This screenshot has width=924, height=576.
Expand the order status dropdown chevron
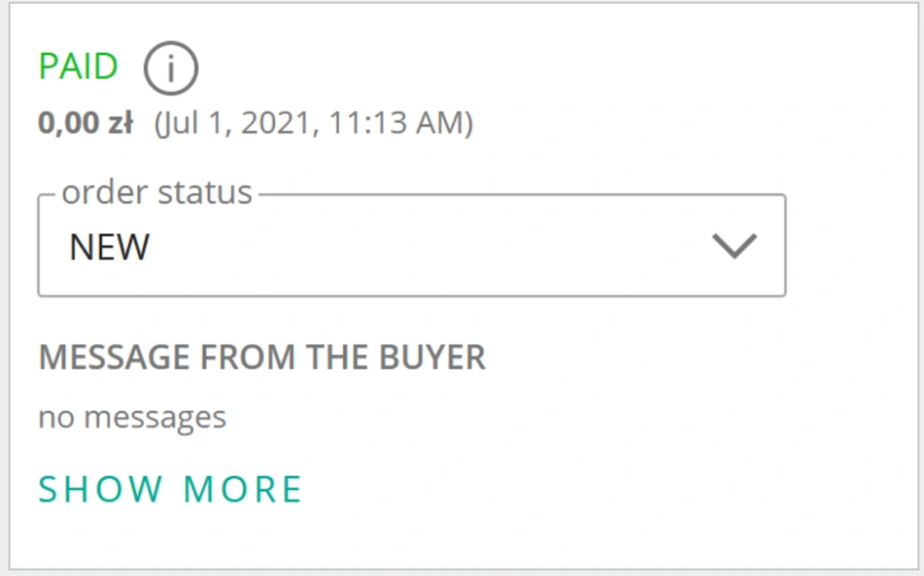click(734, 246)
